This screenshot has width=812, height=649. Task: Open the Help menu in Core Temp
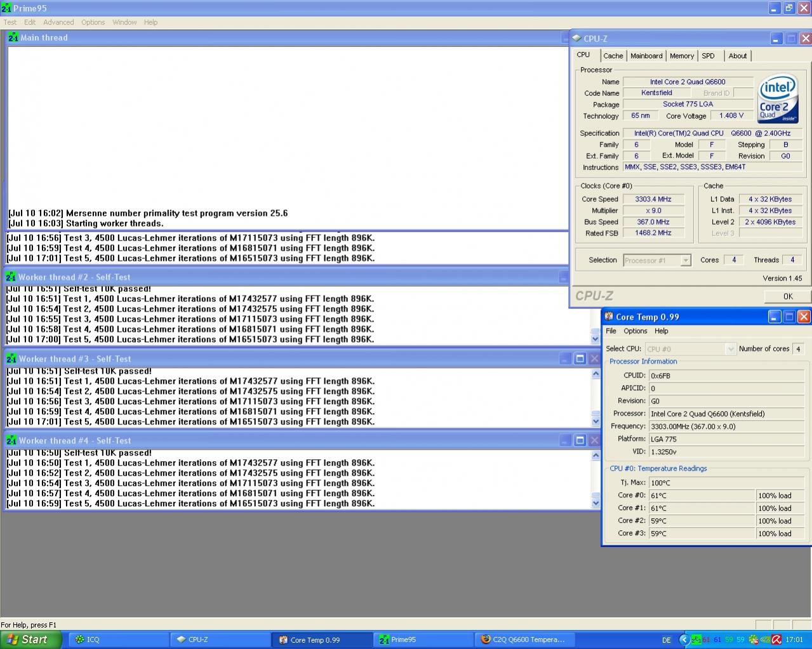661,331
